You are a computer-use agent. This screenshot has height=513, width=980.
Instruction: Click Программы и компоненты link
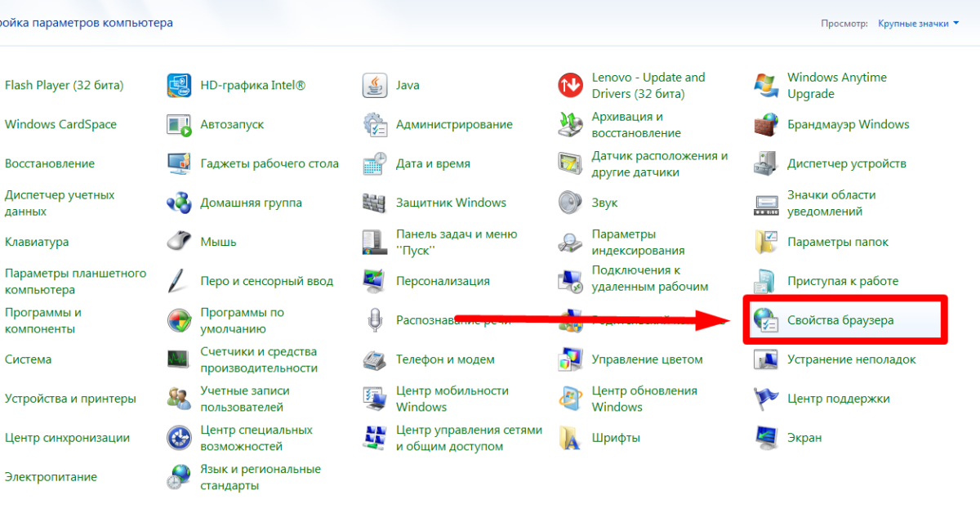click(x=43, y=320)
